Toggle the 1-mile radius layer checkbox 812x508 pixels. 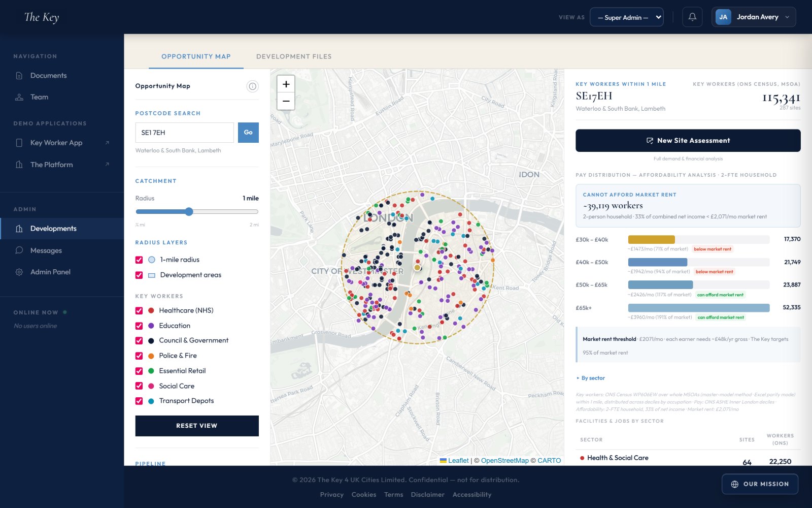coord(139,260)
